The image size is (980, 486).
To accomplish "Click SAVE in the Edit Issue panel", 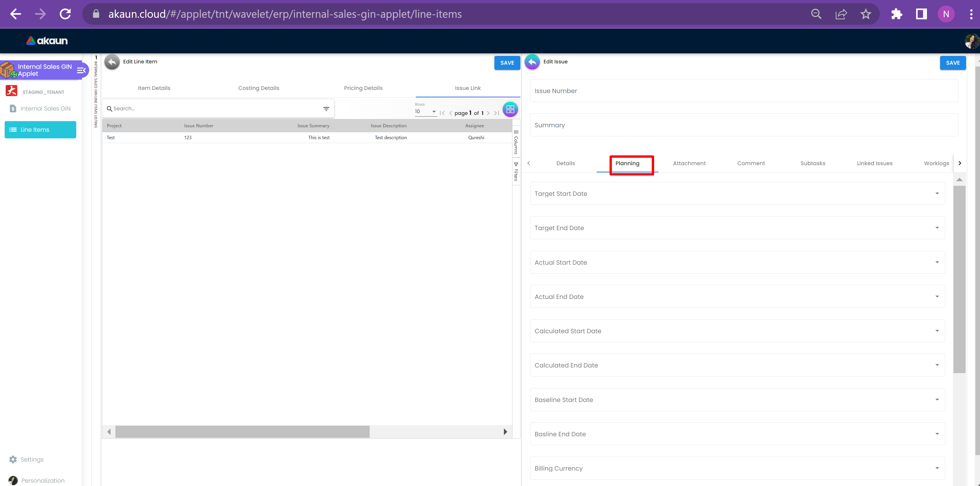I will (952, 63).
